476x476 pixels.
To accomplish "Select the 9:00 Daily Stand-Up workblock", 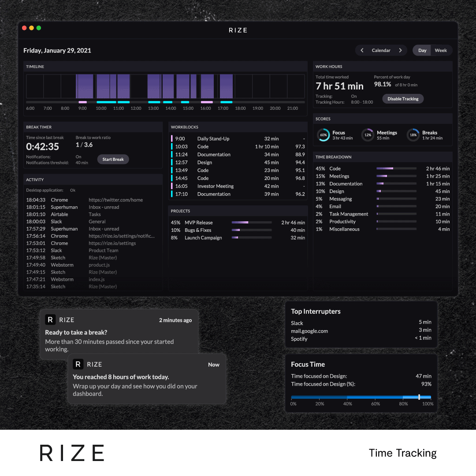I will pyautogui.click(x=238, y=139).
